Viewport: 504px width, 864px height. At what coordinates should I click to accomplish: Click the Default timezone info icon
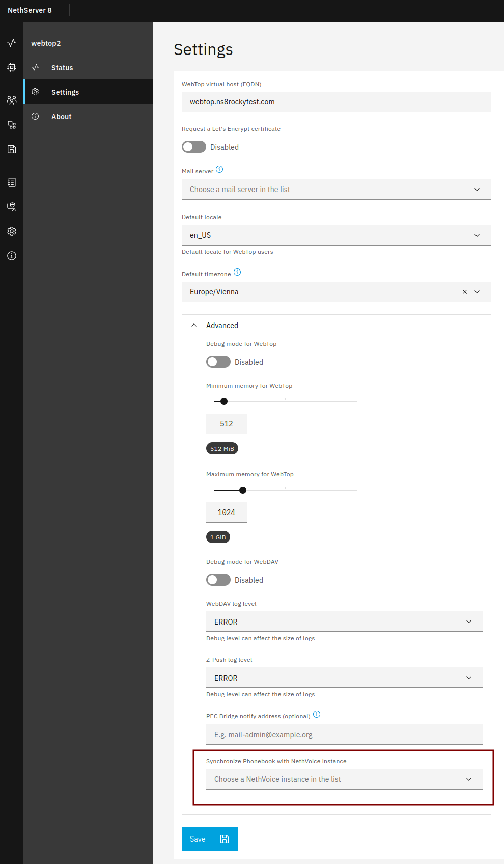[237, 272]
